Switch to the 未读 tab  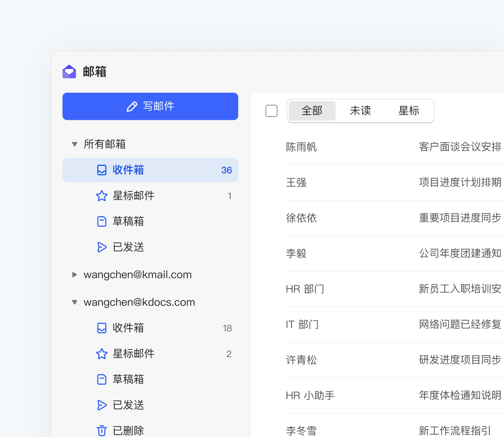[x=360, y=111]
